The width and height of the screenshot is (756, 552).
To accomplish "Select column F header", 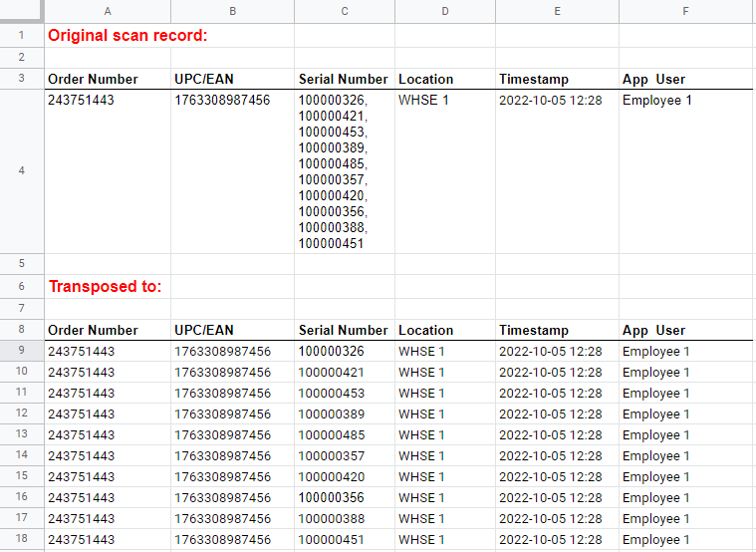I will pyautogui.click(x=685, y=11).
